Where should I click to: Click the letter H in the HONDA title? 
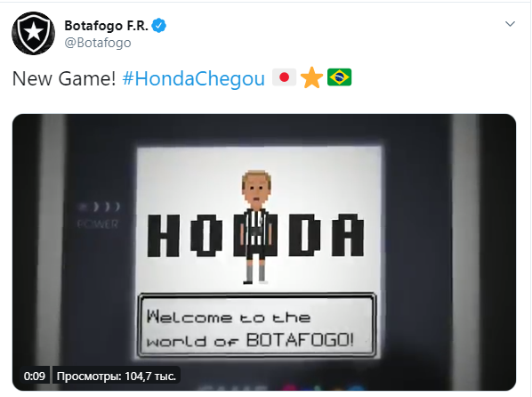(164, 236)
